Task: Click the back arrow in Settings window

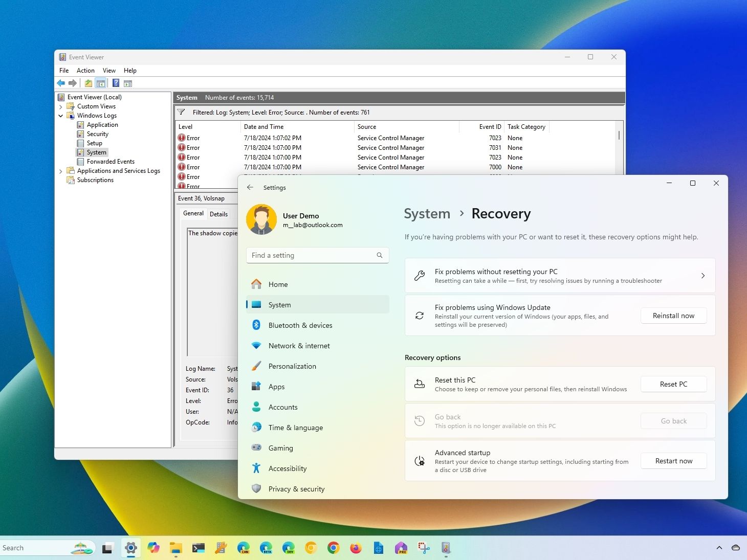Action: [250, 188]
